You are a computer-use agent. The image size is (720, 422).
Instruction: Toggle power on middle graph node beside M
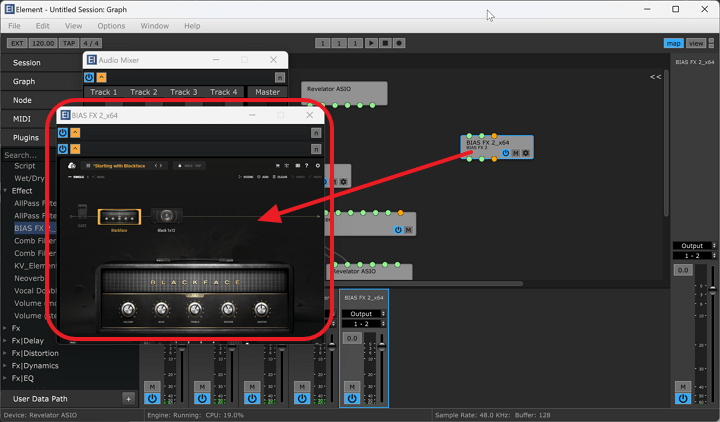pos(398,230)
